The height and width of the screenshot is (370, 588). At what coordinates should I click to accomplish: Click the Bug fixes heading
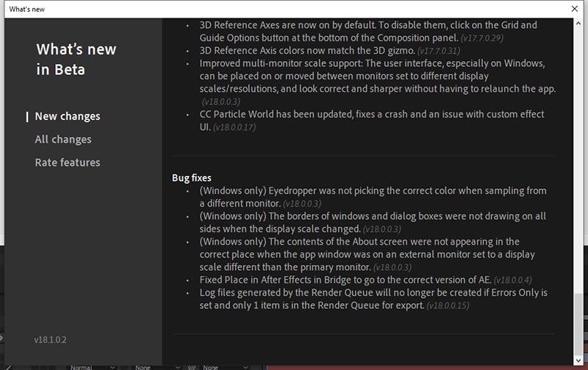click(192, 178)
